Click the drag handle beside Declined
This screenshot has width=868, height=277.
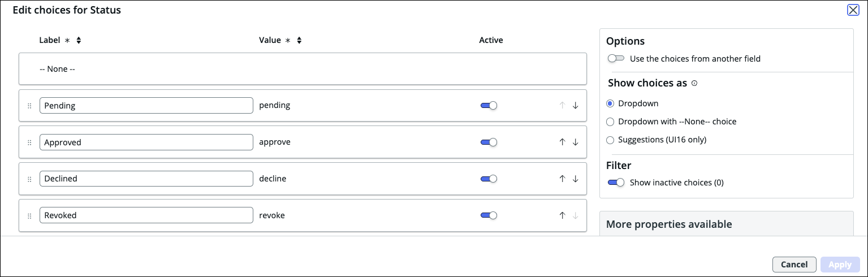[x=29, y=179]
